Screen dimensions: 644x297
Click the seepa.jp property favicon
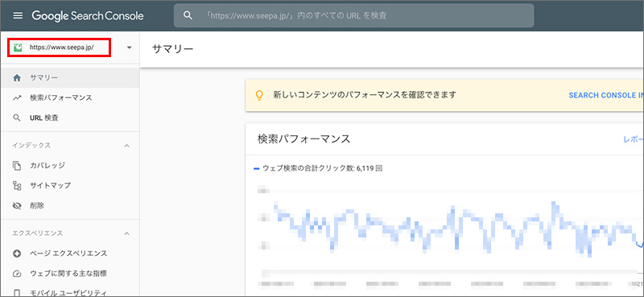coord(18,47)
